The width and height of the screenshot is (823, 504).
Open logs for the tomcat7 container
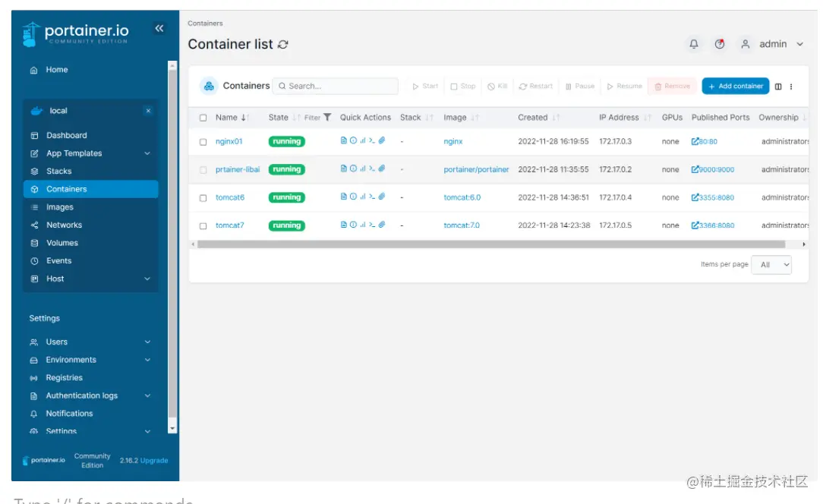coord(344,225)
